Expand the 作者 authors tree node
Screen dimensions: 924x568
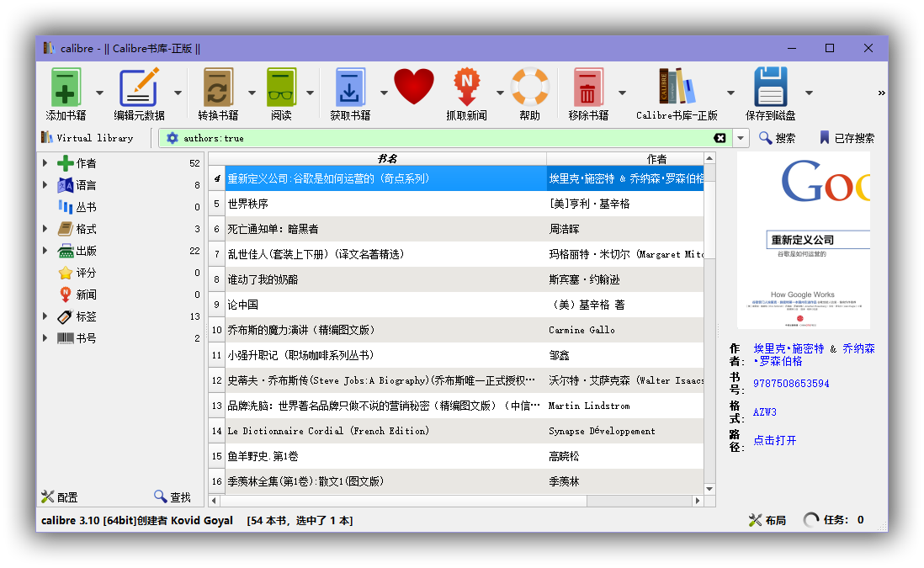tap(45, 162)
